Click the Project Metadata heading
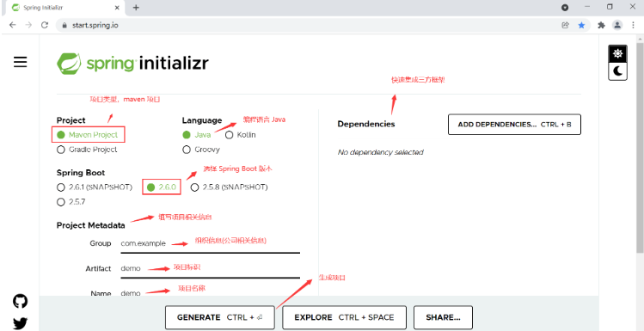644x331 pixels. (x=91, y=225)
